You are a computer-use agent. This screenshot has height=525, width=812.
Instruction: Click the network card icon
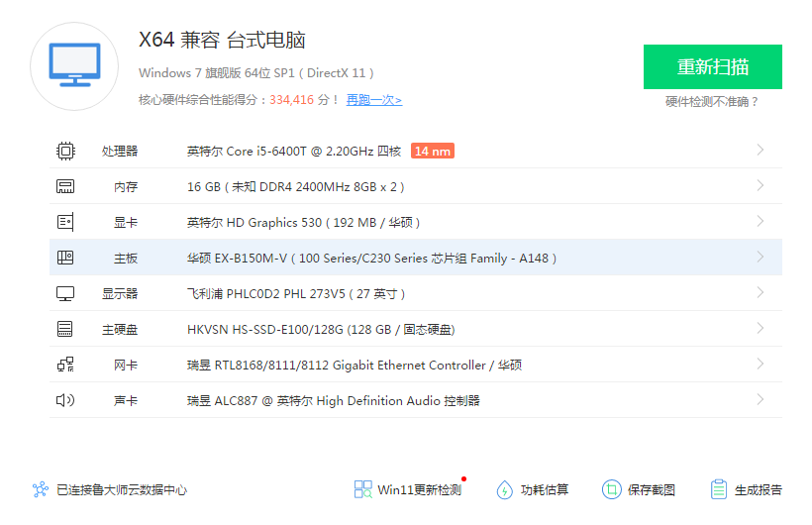pos(65,365)
